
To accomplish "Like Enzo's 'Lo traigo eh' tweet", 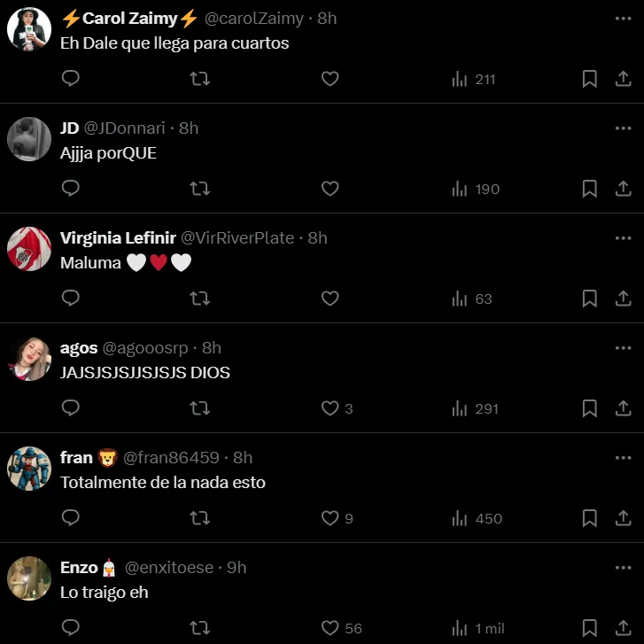I will pos(330,628).
